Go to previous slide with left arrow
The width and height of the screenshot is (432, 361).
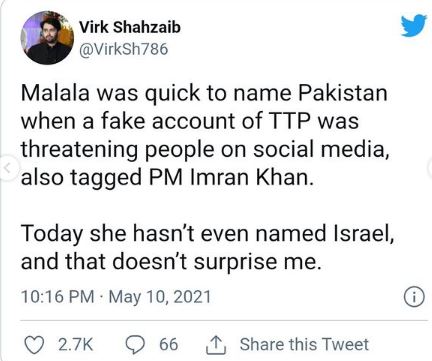click(8, 166)
